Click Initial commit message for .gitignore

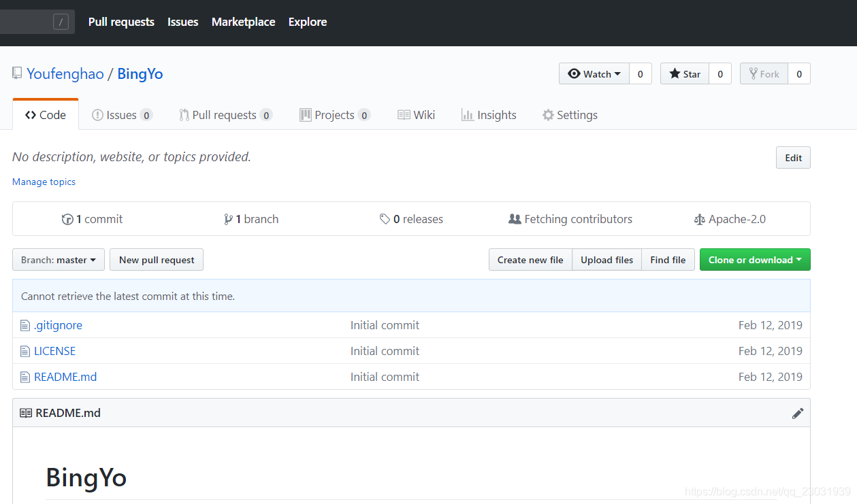click(x=385, y=325)
